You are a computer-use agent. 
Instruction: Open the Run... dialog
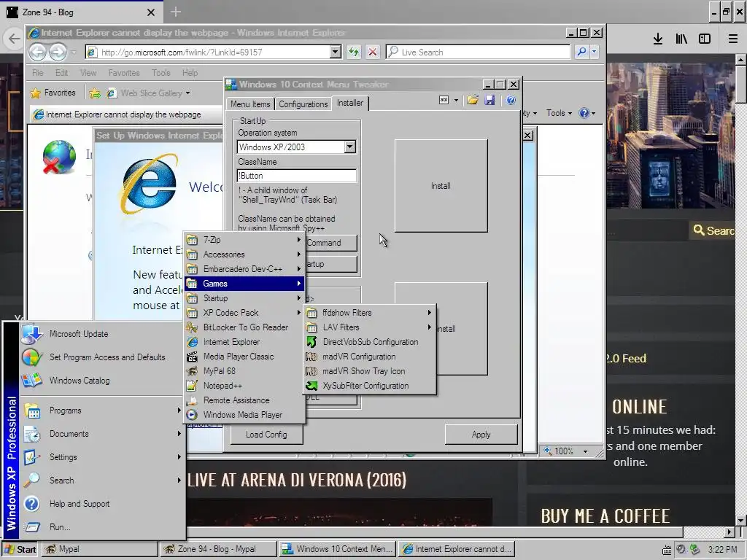coord(102,527)
